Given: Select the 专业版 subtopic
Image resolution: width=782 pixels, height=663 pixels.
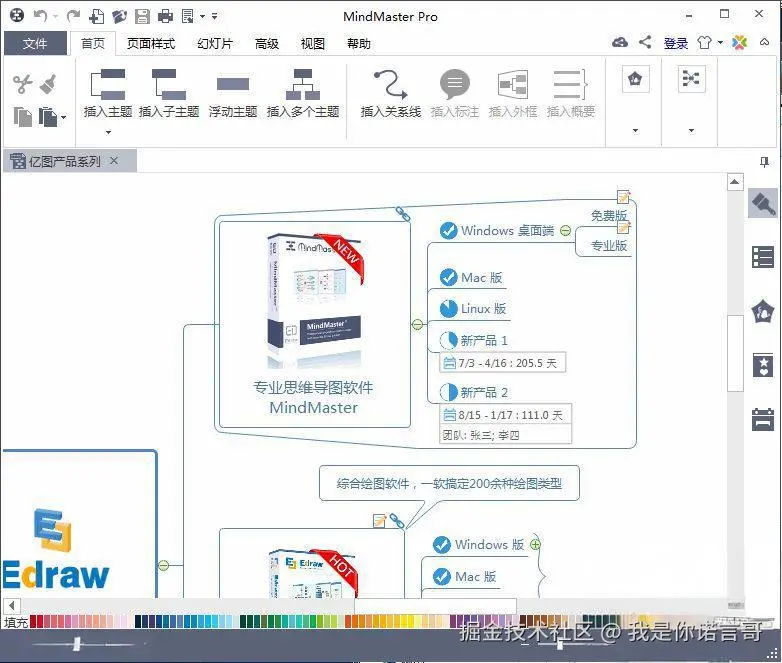Looking at the screenshot, I should (x=608, y=245).
